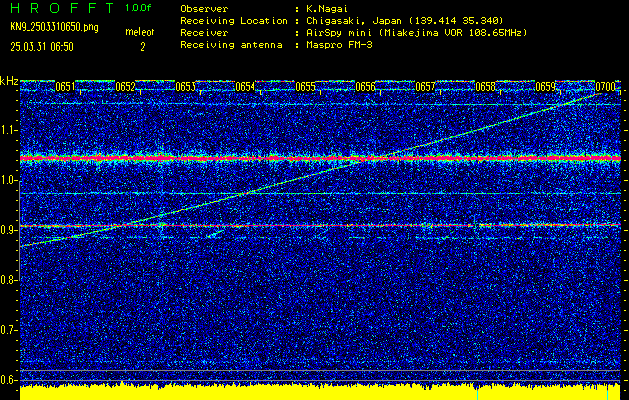Image resolution: width=629 pixels, height=400 pixels.
Task: Click the file name KN9_2503310650.png
Action: pyautogui.click(x=54, y=27)
